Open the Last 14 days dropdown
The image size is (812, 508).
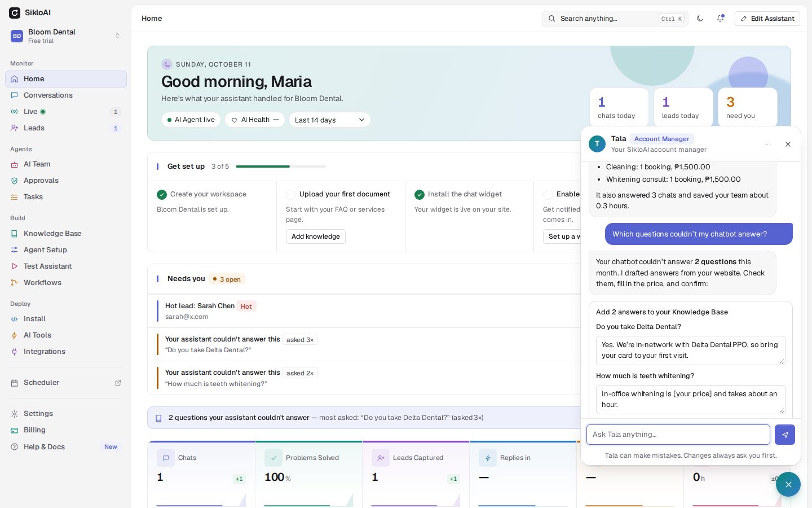click(x=330, y=120)
